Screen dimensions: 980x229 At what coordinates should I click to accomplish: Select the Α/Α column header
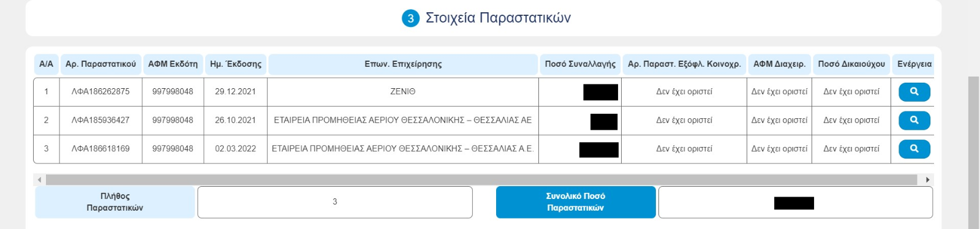46,64
